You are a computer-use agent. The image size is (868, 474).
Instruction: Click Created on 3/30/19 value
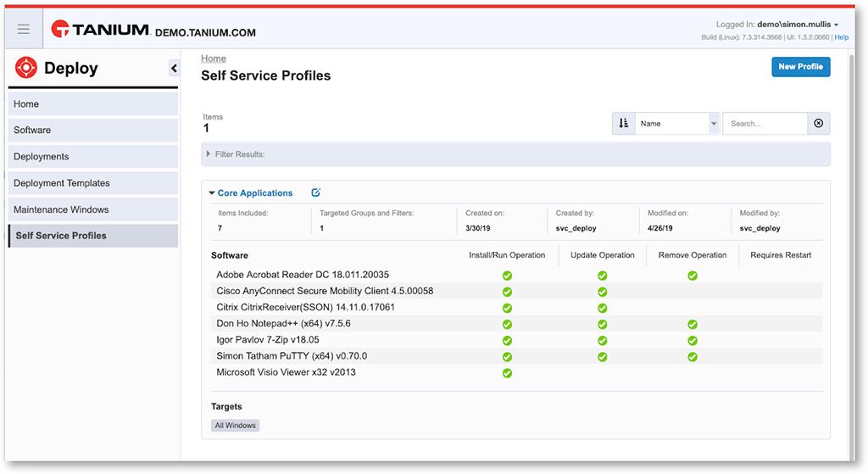point(478,228)
